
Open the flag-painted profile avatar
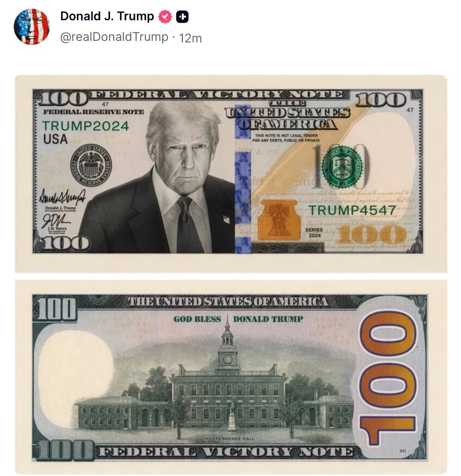pyautogui.click(x=32, y=27)
